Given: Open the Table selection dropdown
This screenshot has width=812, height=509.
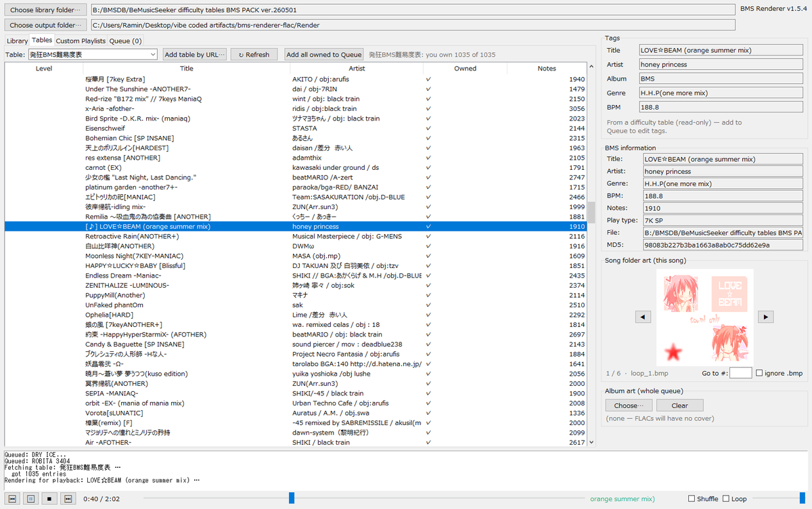Looking at the screenshot, I should [93, 54].
